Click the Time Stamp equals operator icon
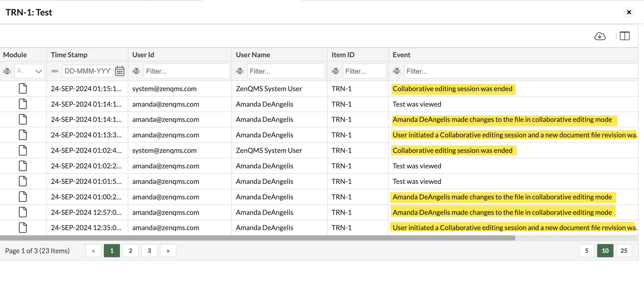The image size is (644, 295). point(55,71)
